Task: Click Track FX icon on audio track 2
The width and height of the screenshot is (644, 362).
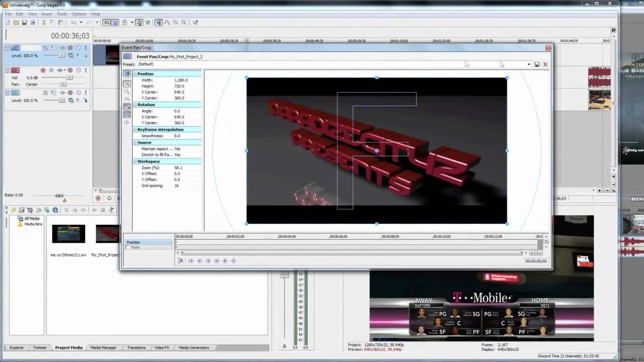Action: pyautogui.click(x=60, y=70)
